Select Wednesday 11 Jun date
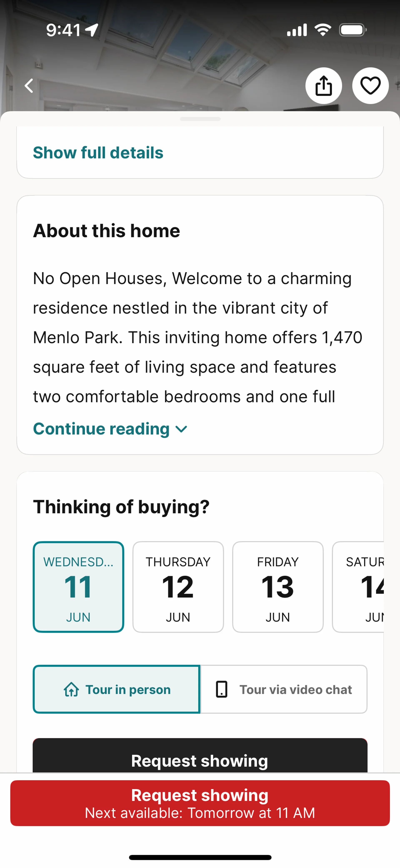Screen dimensions: 400x868 tap(79, 587)
